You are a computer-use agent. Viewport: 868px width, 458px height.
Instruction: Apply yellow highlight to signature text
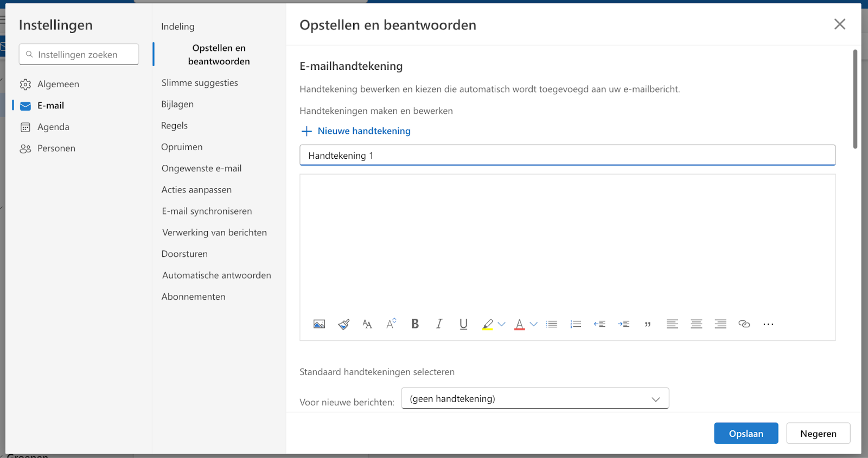[487, 325]
